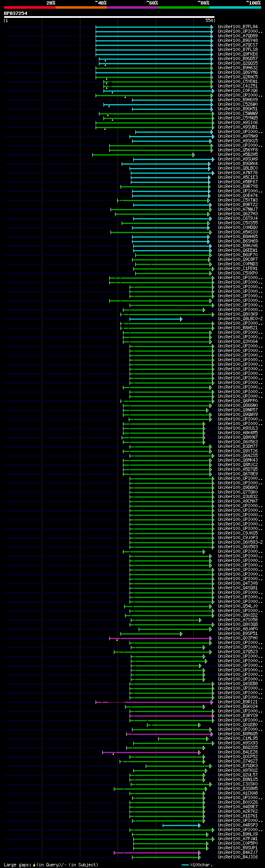Select label UniRef100_A9XU13
This screenshot has height=868, width=265.
[x=238, y=428]
